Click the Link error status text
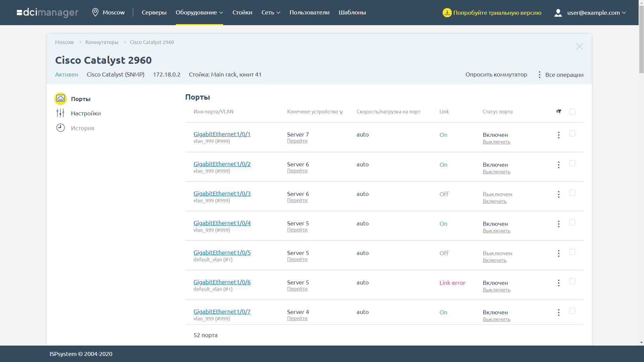Screen dimensions: 644x362 click(452, 283)
